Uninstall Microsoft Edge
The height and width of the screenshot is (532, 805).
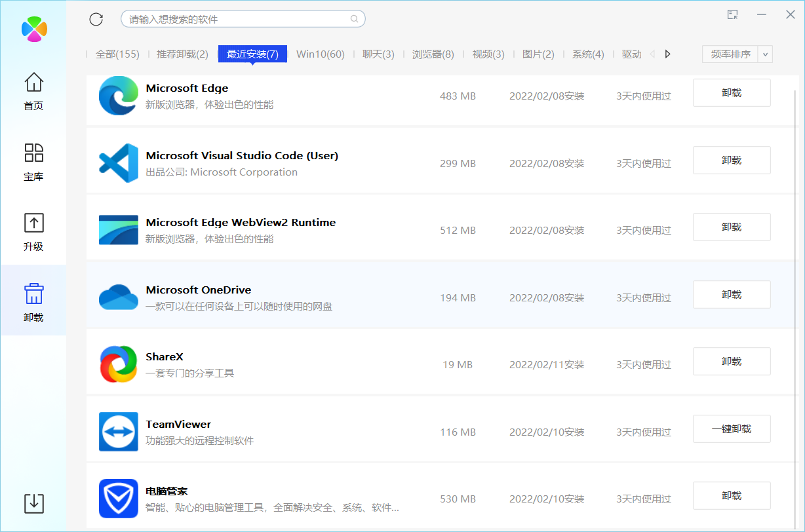click(732, 93)
